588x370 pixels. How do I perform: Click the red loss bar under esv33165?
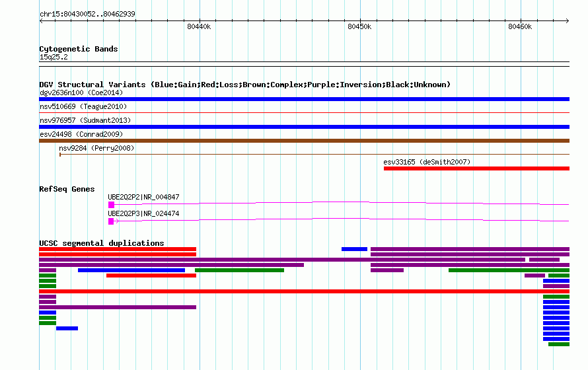[x=476, y=168]
